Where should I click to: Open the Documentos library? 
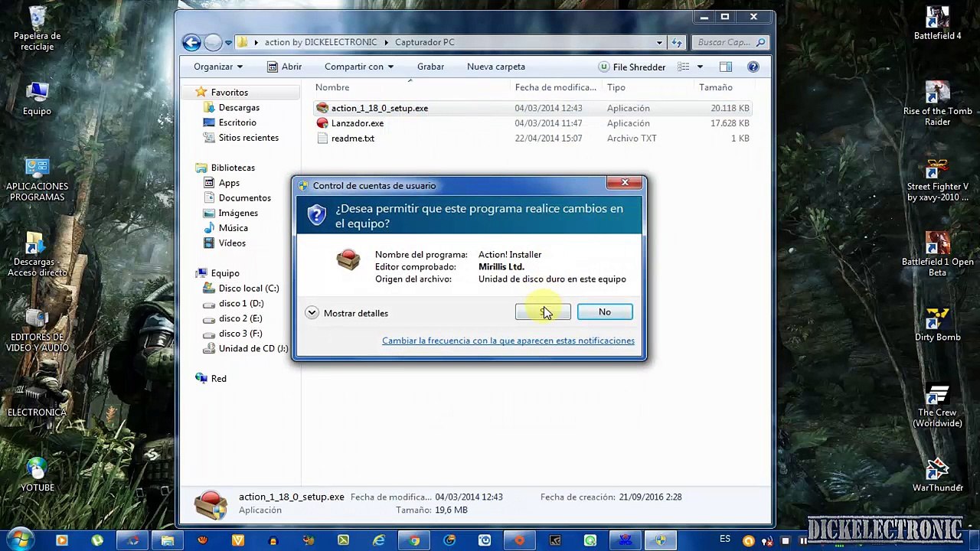[245, 198]
